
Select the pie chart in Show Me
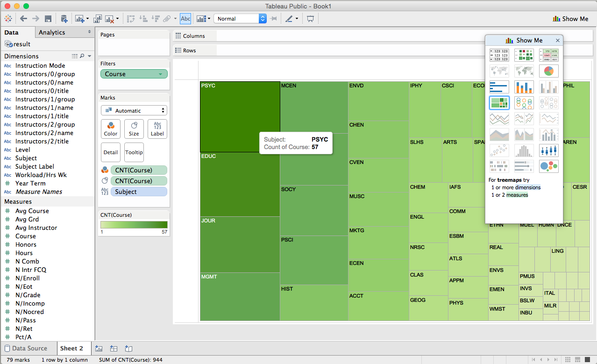(x=548, y=71)
